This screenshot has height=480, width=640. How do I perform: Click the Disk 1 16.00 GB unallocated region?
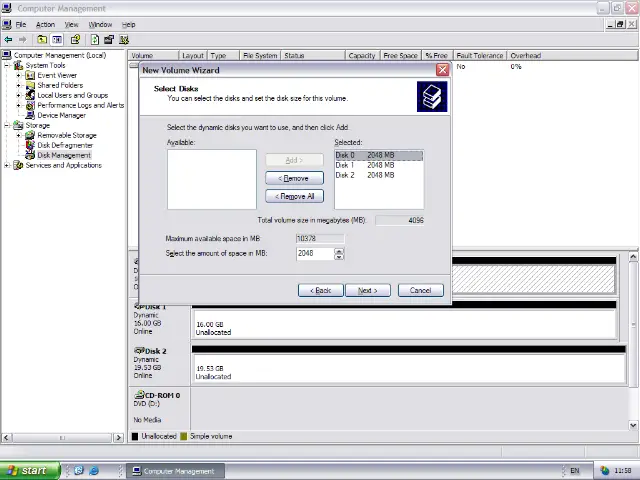click(404, 324)
